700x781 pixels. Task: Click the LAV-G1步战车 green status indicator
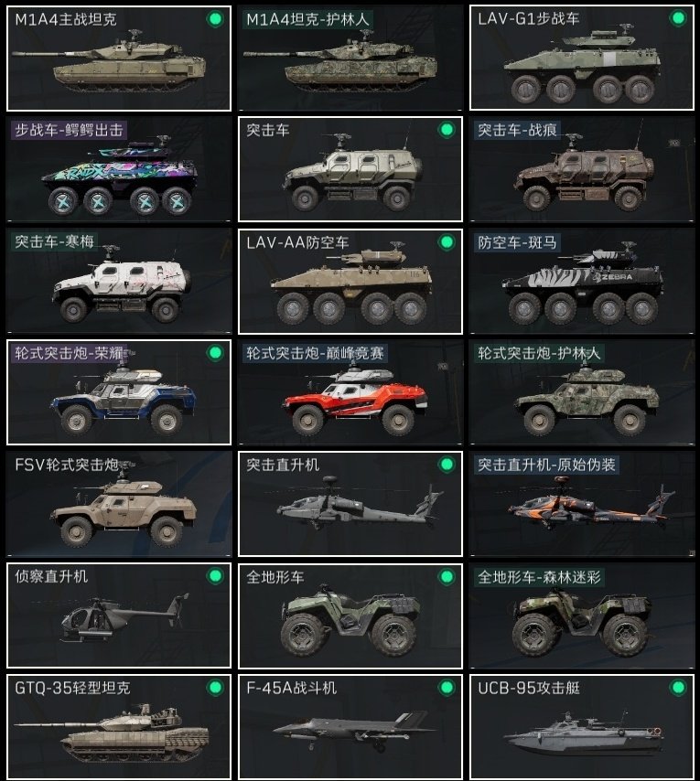tap(677, 19)
